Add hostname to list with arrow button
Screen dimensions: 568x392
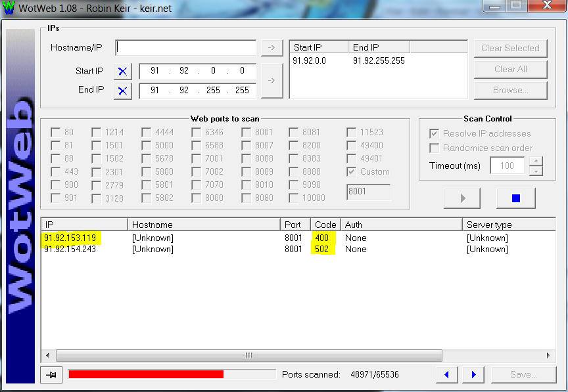[272, 48]
